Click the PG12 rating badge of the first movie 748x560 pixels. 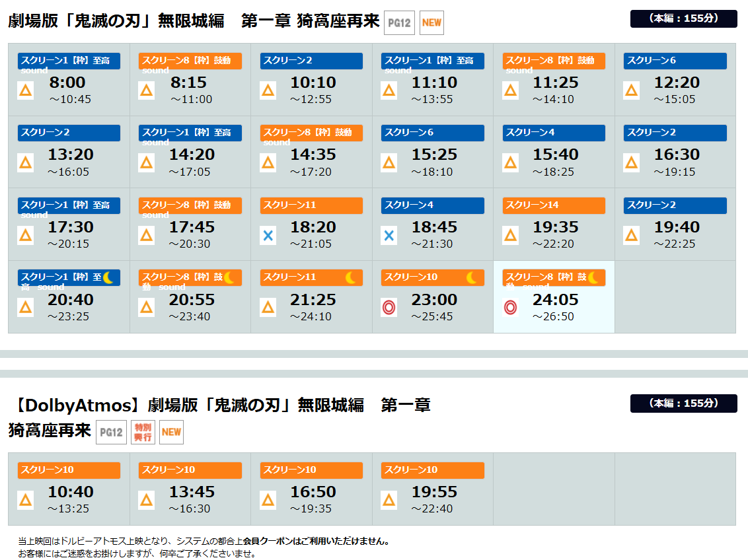tap(399, 23)
